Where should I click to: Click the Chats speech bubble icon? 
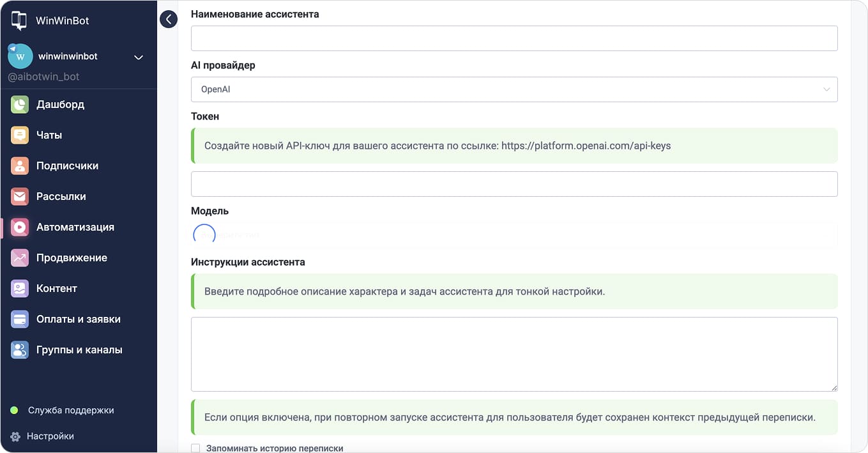pyautogui.click(x=20, y=135)
